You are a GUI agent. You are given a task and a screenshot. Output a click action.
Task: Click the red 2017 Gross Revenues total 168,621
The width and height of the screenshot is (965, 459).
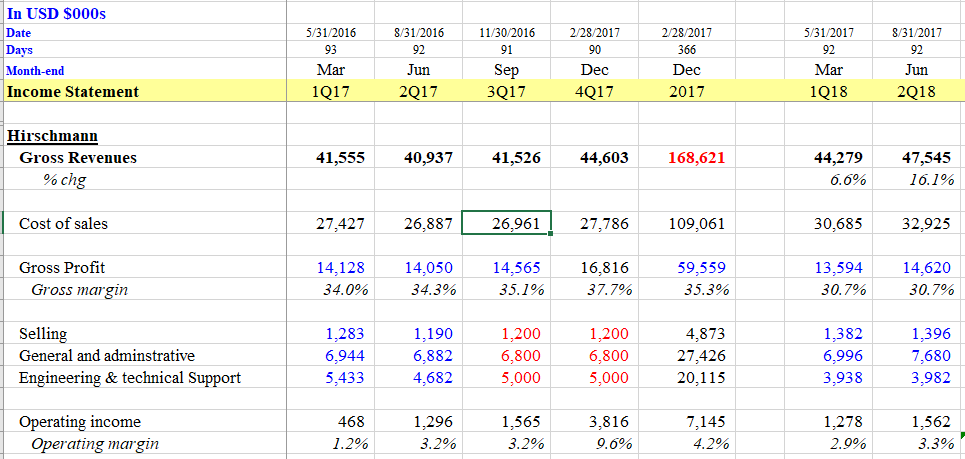click(x=697, y=158)
